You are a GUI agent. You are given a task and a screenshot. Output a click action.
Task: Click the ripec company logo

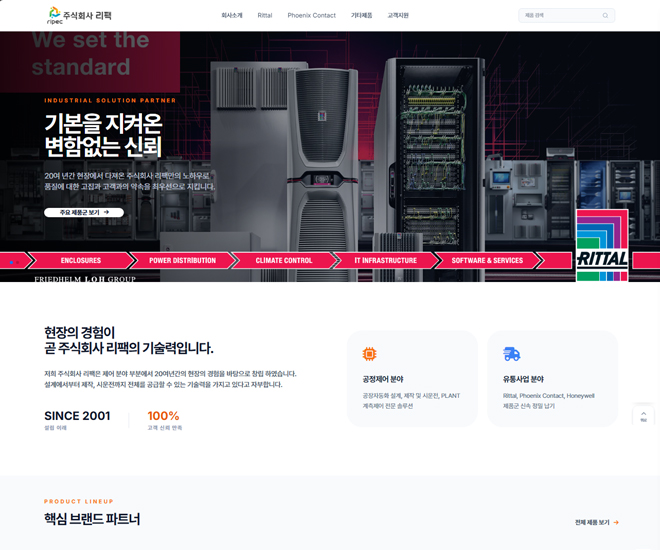tap(79, 15)
